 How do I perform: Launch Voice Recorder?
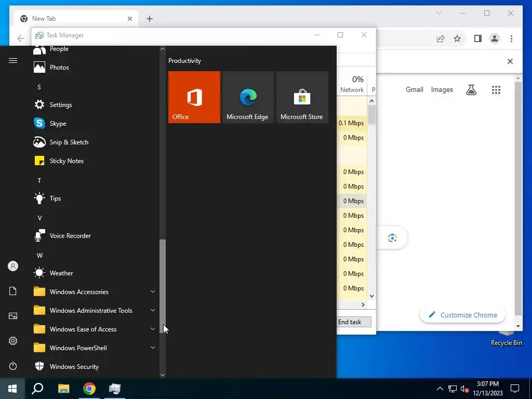click(94, 235)
